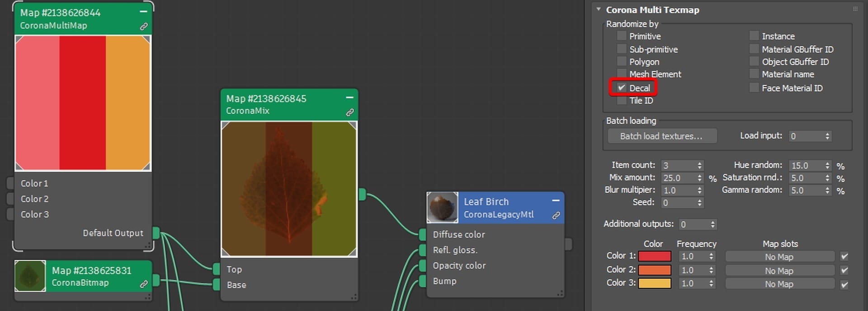Click the Color 1 No Map slot button
The height and width of the screenshot is (311, 868).
779,257
